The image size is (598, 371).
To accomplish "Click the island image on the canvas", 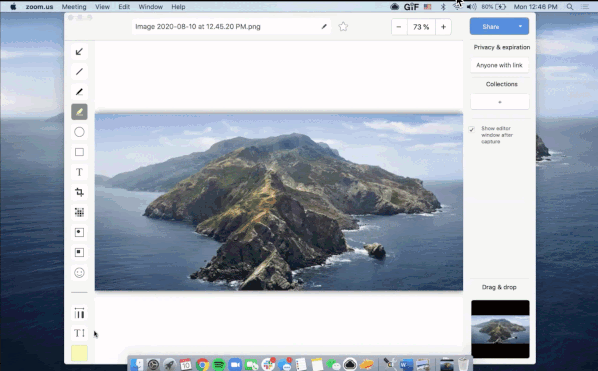I will pyautogui.click(x=279, y=202).
